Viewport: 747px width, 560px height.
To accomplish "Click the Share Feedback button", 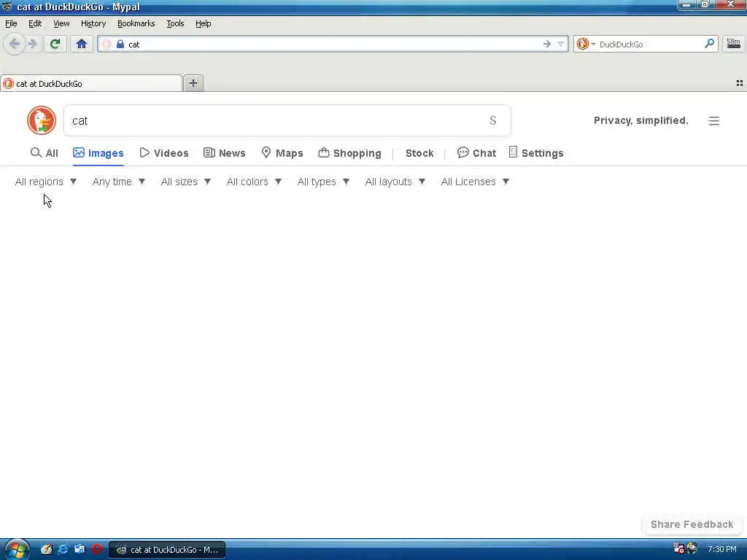I will (692, 524).
